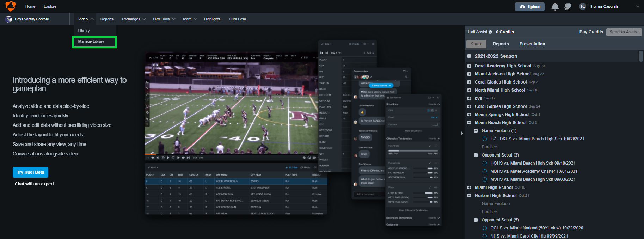644x239 pixels.
Task: Switch to the Reports tab in library panel
Action: (501, 44)
